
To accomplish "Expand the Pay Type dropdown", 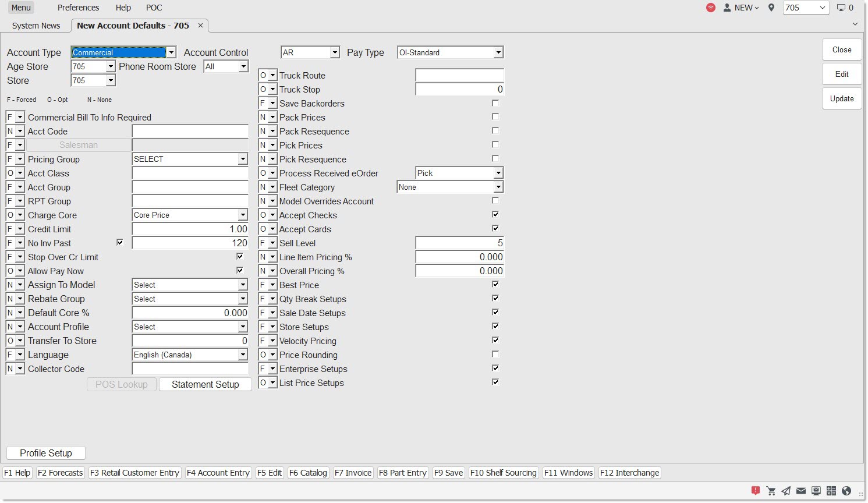I will coord(498,52).
